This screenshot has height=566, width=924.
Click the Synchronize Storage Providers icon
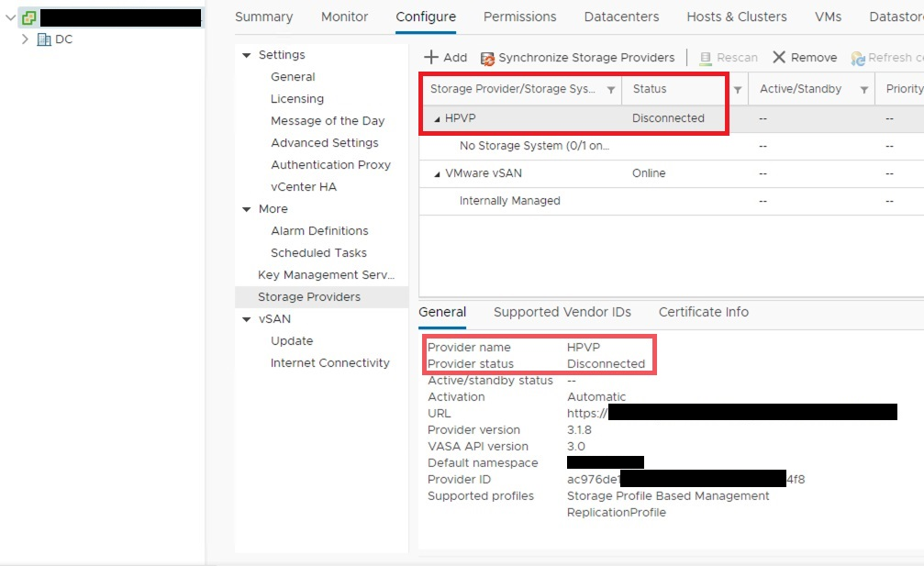(x=488, y=58)
